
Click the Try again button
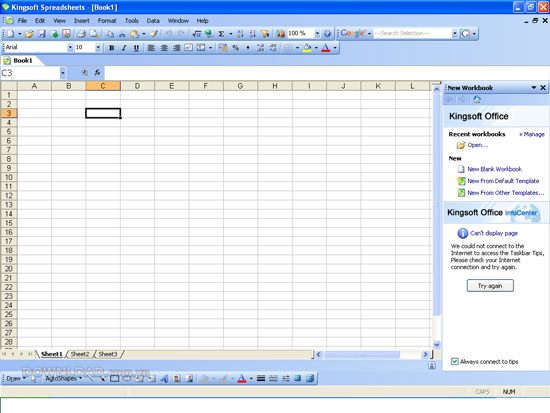490,286
